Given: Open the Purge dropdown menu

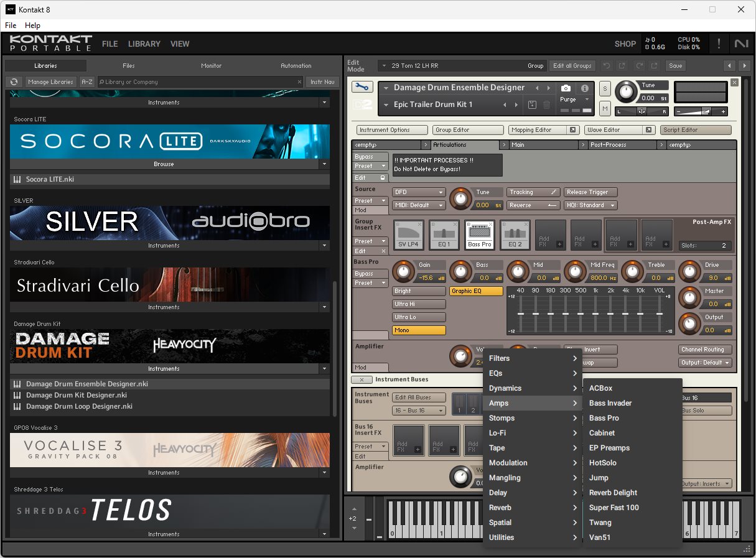Looking at the screenshot, I should click(x=576, y=100).
